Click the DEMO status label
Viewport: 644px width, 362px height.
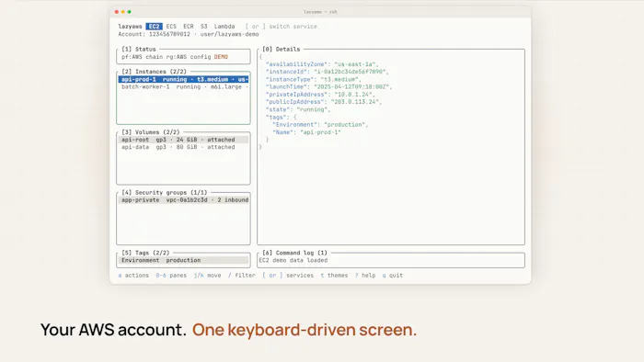[x=221, y=57]
